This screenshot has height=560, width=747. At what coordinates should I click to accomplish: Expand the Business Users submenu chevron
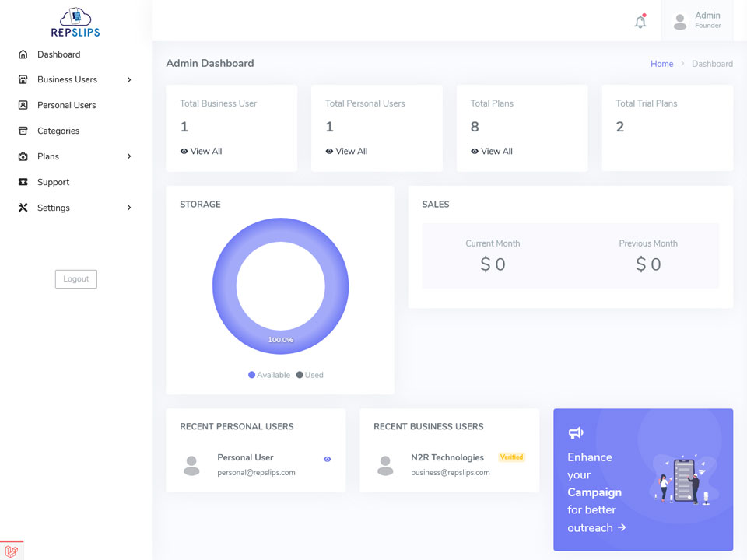click(129, 79)
